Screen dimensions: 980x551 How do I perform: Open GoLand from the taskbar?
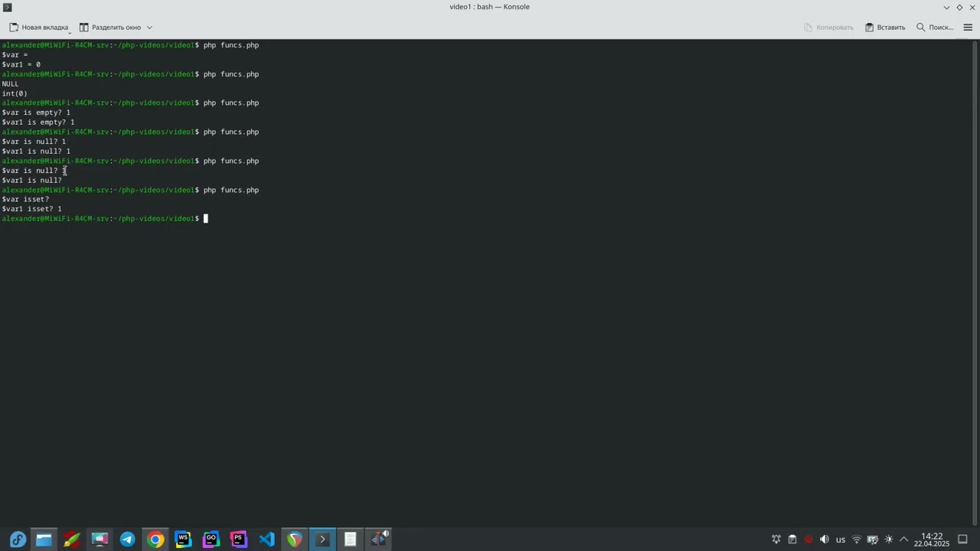point(211,540)
